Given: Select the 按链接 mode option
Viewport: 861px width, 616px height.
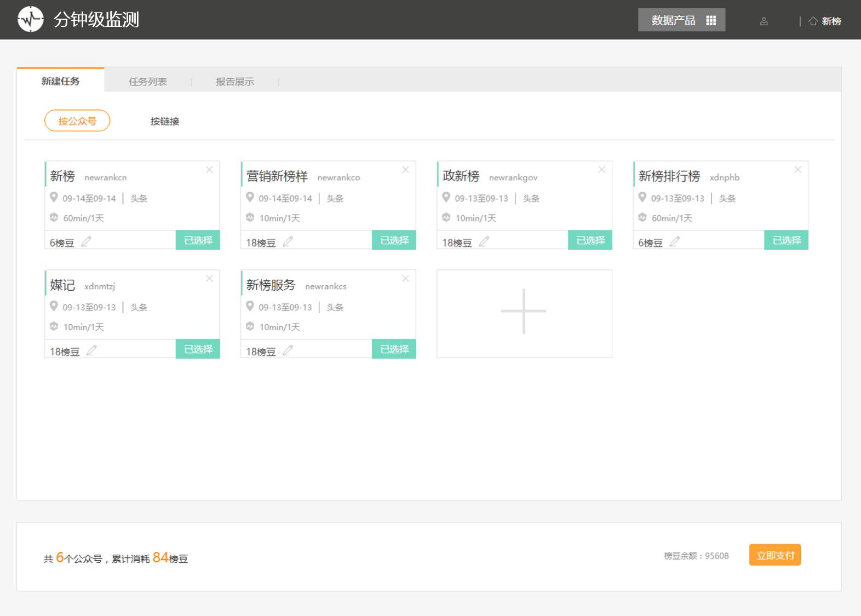Looking at the screenshot, I should pyautogui.click(x=165, y=122).
